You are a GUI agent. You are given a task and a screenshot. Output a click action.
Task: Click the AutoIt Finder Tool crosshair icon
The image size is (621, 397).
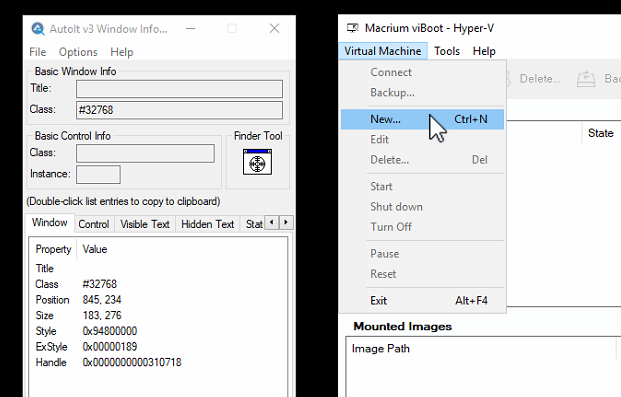257,162
